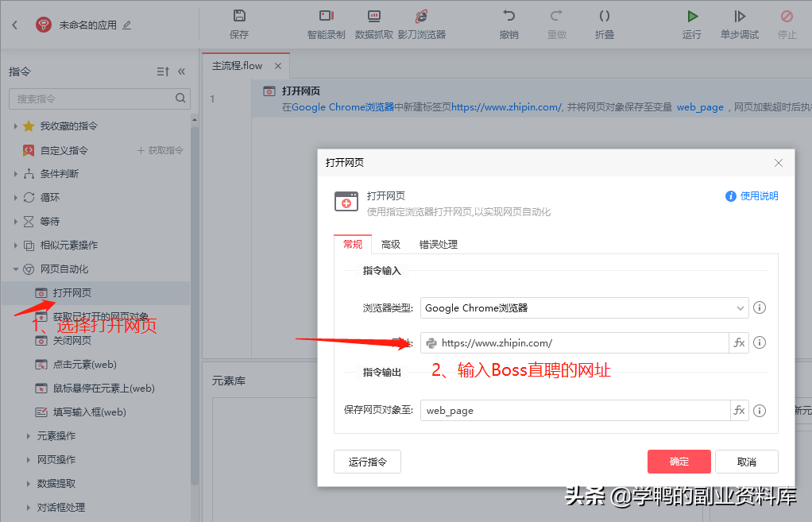The width and height of the screenshot is (812, 522).
Task: Start 单步调试 step debugging
Action: tap(740, 25)
